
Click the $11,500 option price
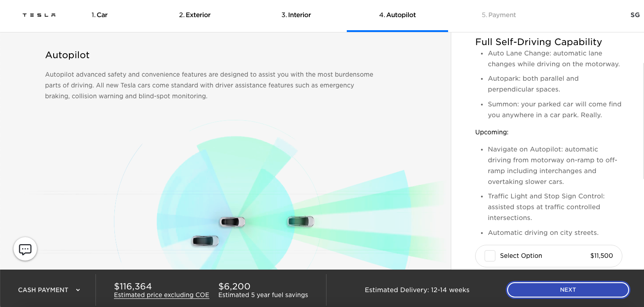pyautogui.click(x=602, y=256)
